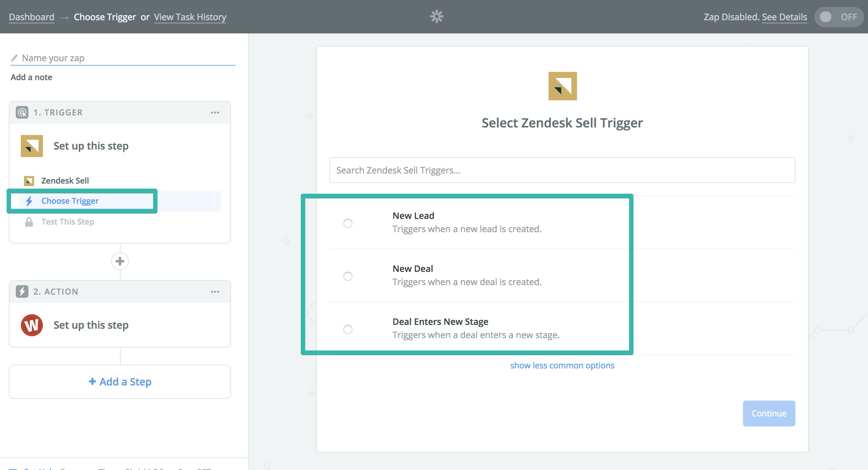Image resolution: width=868 pixels, height=470 pixels.
Task: Choose the Deal Enters New Stage radio option
Action: [x=348, y=329]
